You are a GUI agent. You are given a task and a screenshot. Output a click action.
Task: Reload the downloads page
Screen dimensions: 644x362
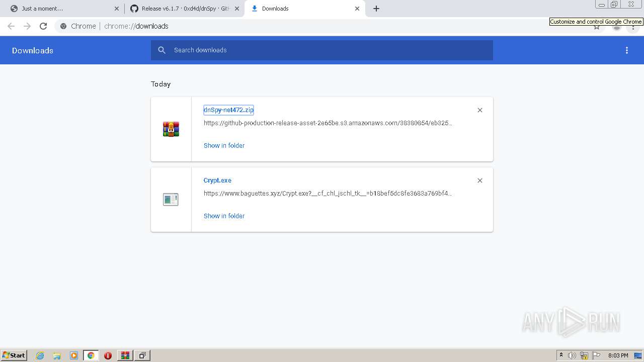point(43,26)
